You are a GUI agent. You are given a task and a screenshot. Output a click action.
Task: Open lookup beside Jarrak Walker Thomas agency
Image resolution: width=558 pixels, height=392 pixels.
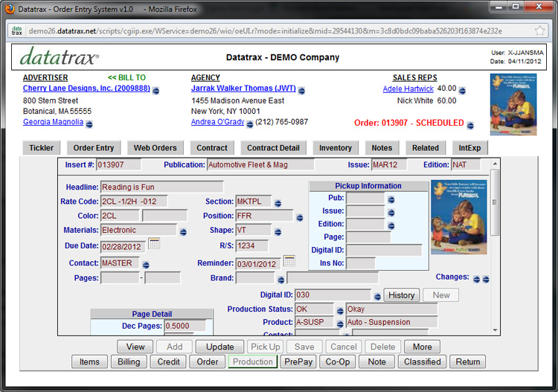click(301, 91)
